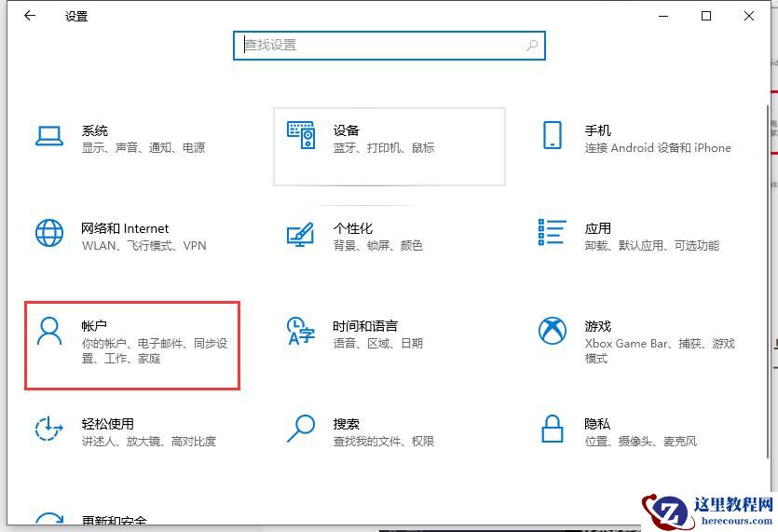Open 帐户 settings title

click(94, 326)
